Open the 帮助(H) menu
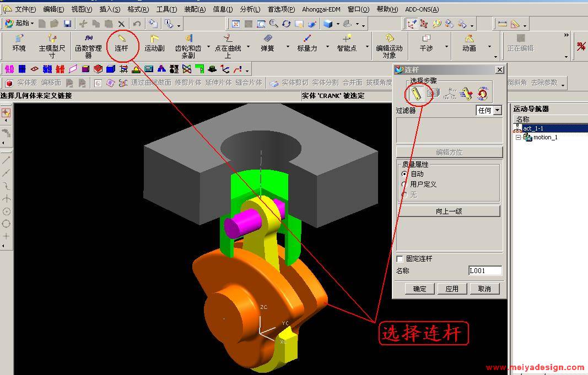This screenshot has width=588, height=375. [387, 9]
